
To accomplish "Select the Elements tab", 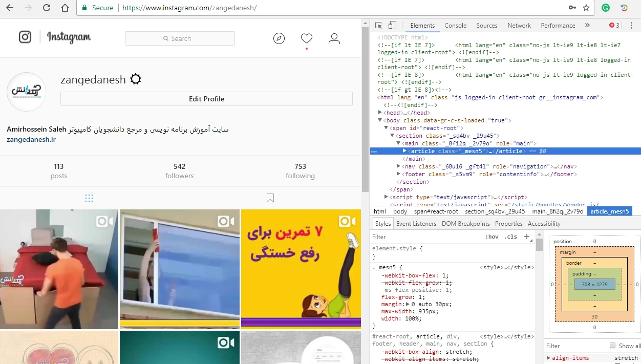I will click(422, 26).
